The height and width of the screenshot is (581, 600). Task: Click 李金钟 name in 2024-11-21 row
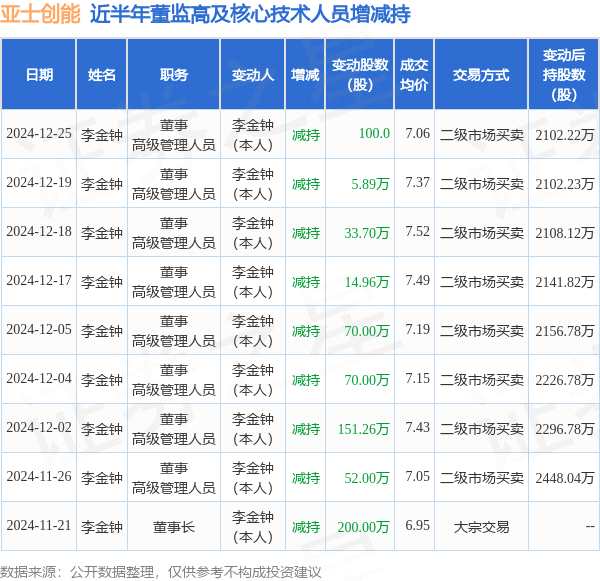pyautogui.click(x=101, y=527)
